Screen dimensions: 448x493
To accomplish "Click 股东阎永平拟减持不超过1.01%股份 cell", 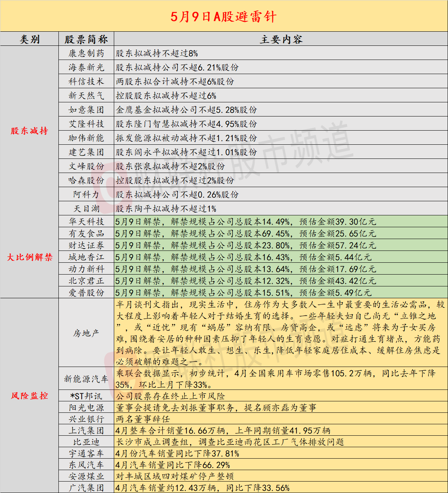I will (281, 152).
